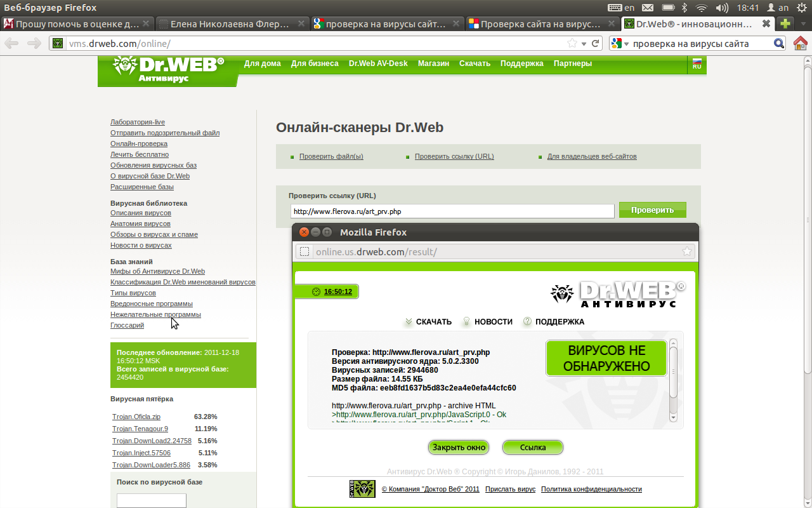The height and width of the screenshot is (508, 812).
Task: Expand the address bar history dropdown
Action: pos(584,44)
